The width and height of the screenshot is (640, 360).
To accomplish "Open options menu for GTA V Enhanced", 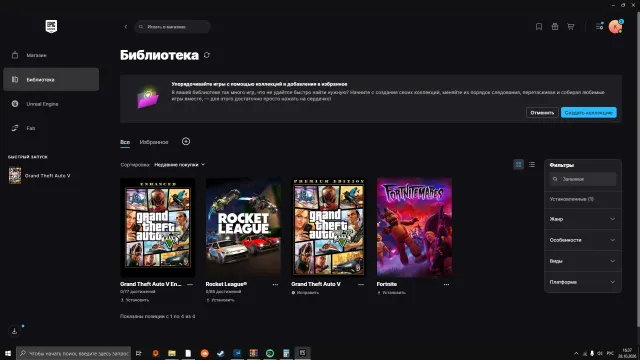I will coord(190,284).
